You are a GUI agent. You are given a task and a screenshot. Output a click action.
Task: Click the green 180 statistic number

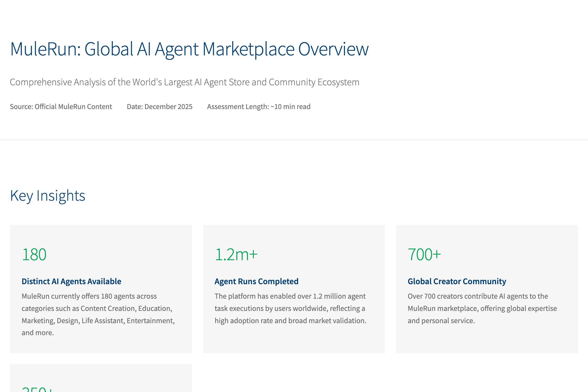tap(34, 255)
